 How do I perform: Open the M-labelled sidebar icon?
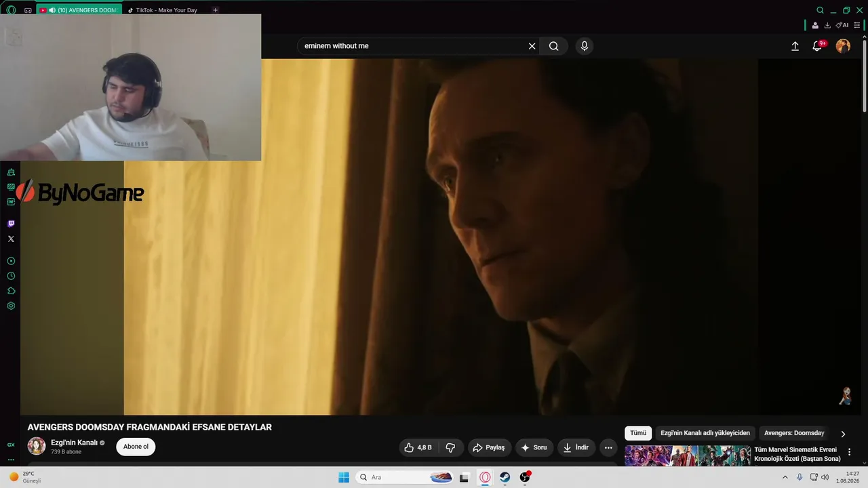[11, 202]
